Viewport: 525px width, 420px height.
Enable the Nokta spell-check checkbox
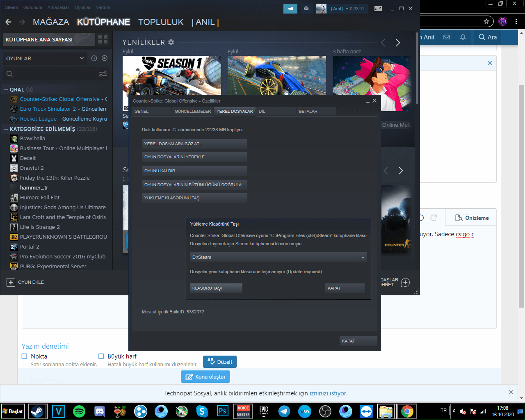(24, 356)
